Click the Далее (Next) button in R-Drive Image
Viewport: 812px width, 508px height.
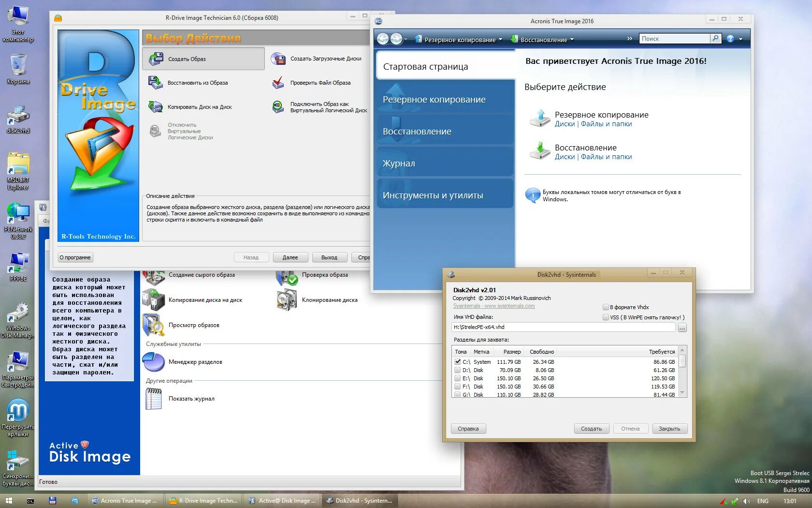290,257
